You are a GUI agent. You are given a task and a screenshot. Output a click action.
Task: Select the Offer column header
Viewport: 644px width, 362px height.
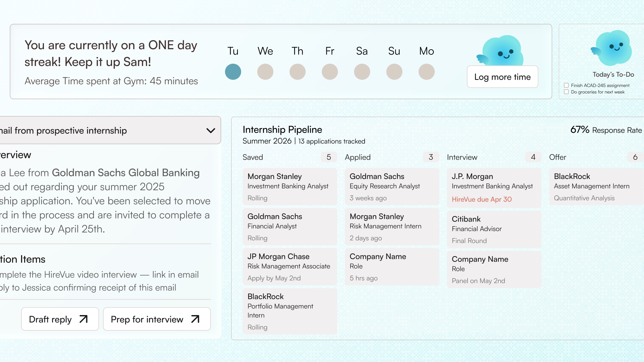[x=557, y=157]
